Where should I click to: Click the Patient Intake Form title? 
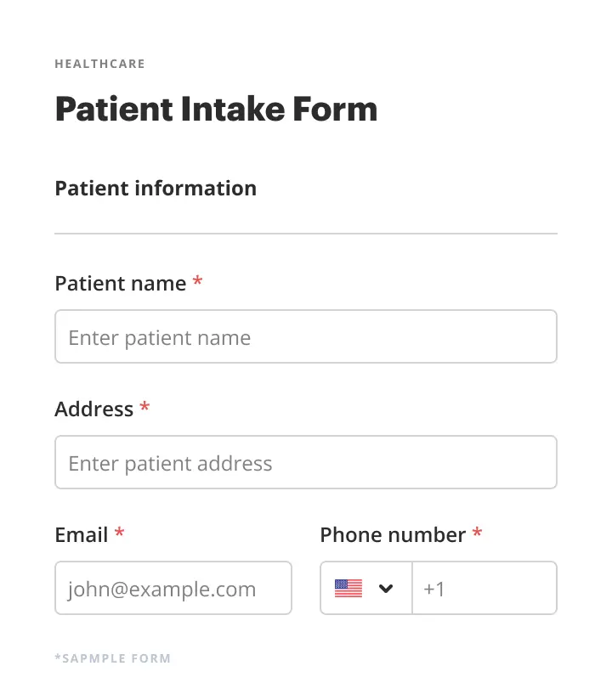click(216, 110)
